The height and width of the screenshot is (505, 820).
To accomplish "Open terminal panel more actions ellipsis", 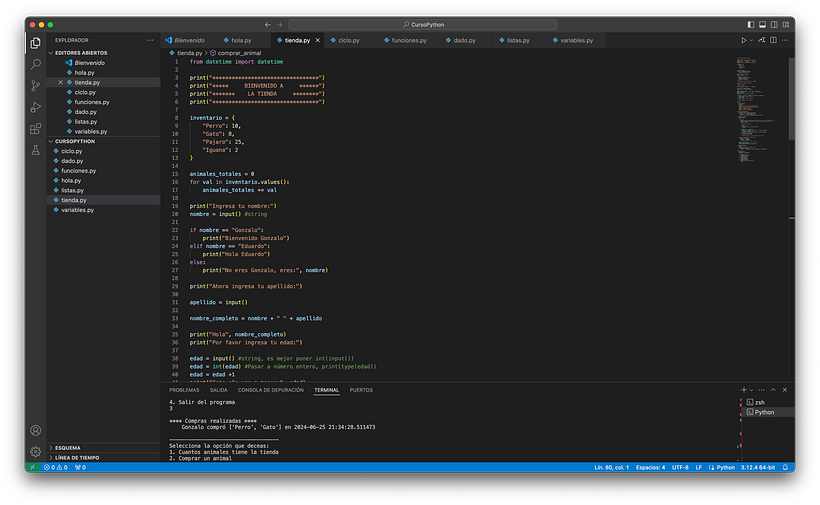I will pyautogui.click(x=762, y=390).
